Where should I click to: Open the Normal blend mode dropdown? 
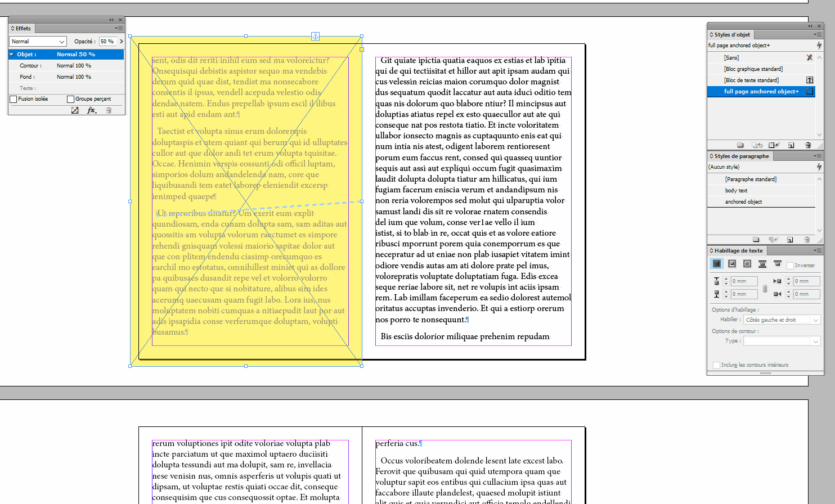point(38,42)
